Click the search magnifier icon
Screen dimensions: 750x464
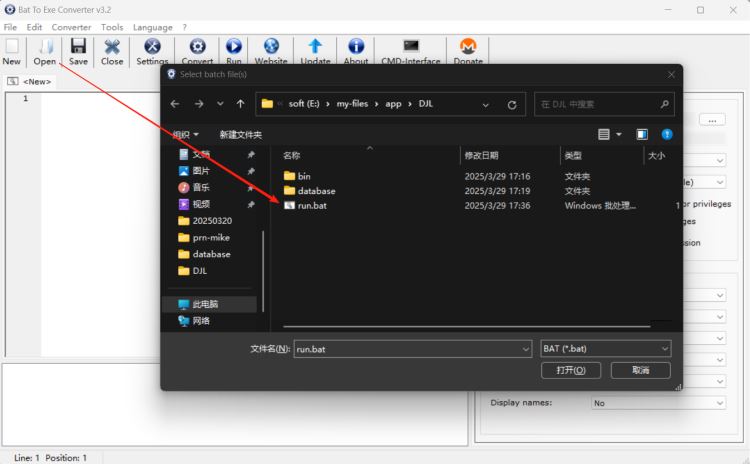pos(664,104)
